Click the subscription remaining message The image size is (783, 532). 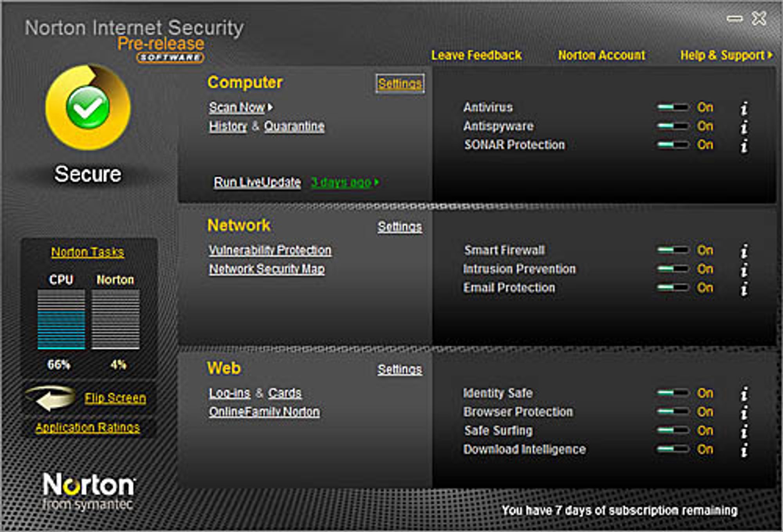[x=619, y=510]
